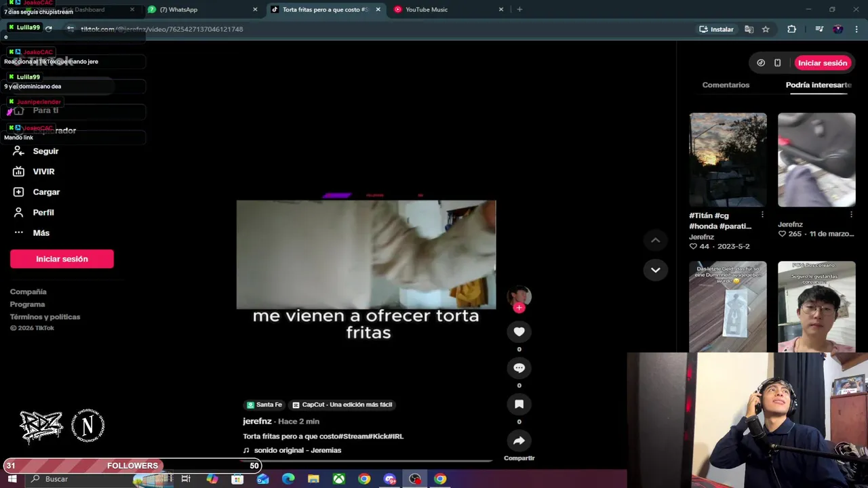868x488 pixels.
Task: Open the CapCut edición más fácil link
Action: (342, 405)
